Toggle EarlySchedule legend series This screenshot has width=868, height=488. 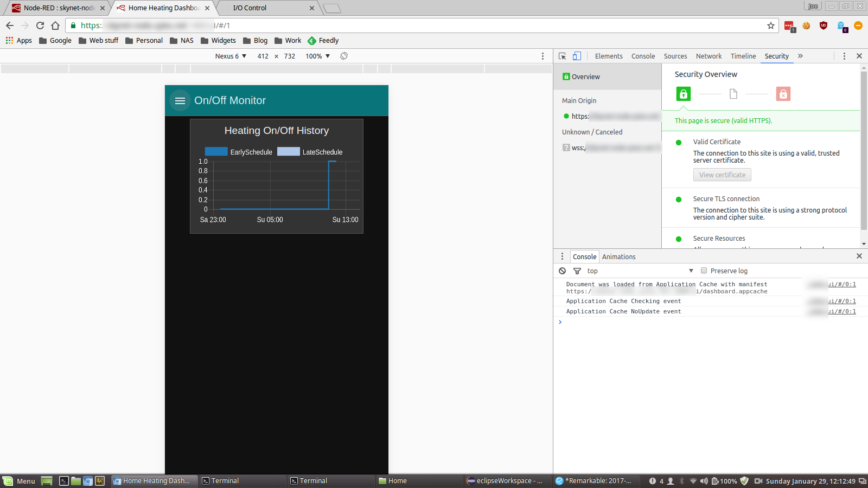[x=239, y=152]
